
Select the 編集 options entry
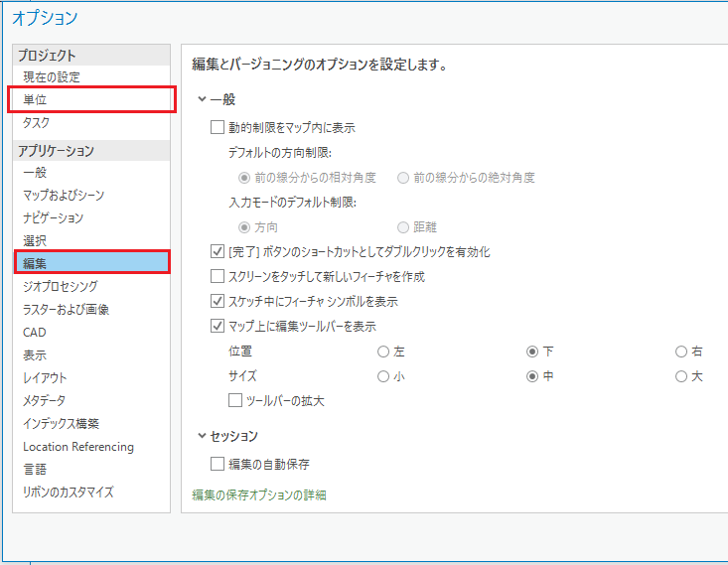pyautogui.click(x=91, y=263)
